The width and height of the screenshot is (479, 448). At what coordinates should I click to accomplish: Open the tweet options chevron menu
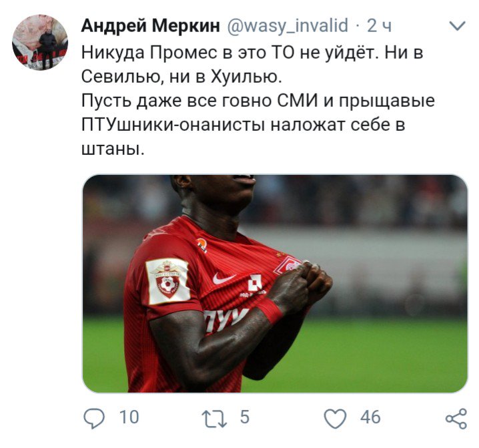pyautogui.click(x=458, y=26)
